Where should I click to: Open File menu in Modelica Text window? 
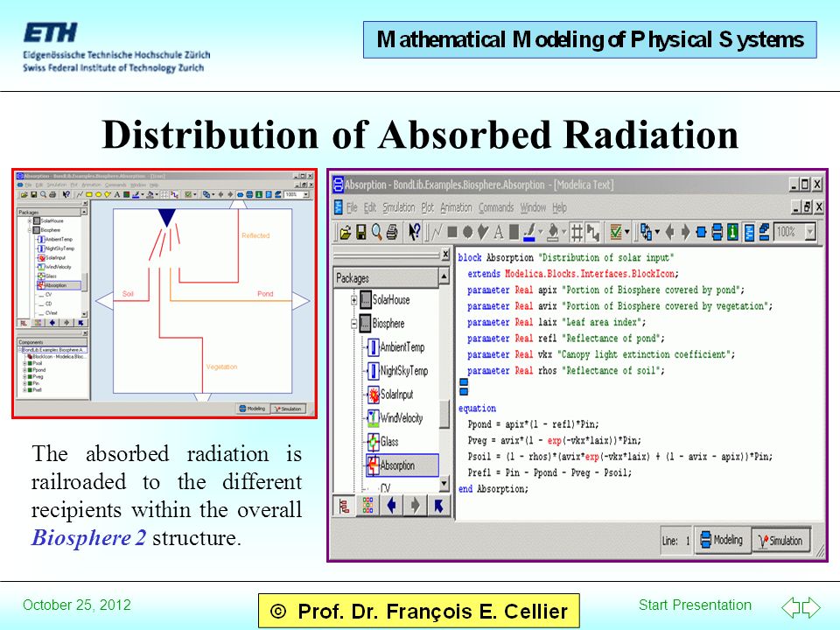point(352,208)
